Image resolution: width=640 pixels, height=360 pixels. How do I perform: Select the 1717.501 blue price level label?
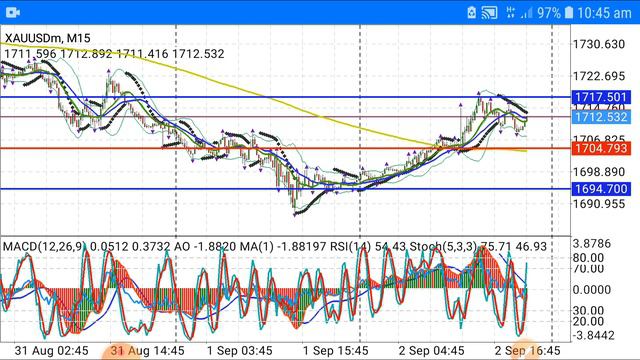coord(601,97)
